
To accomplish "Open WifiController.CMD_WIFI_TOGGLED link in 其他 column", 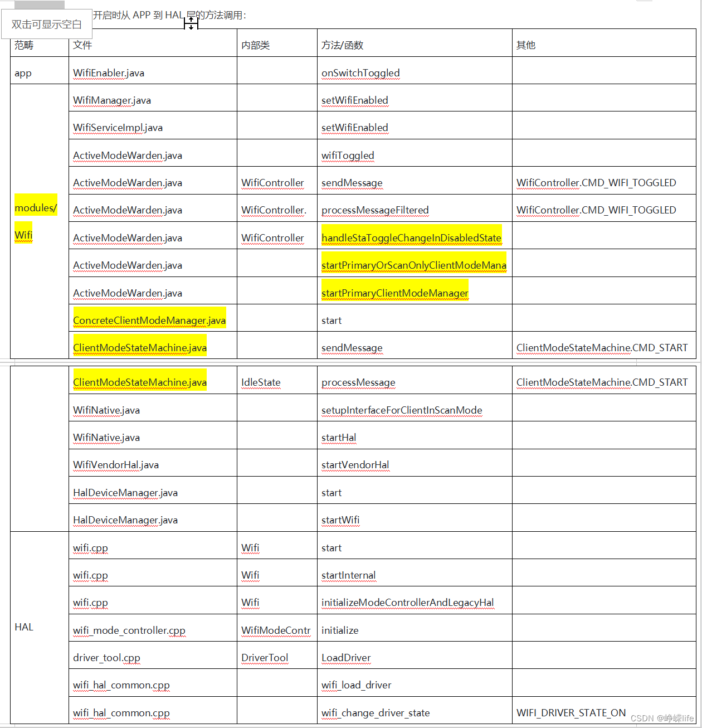I will pos(596,183).
